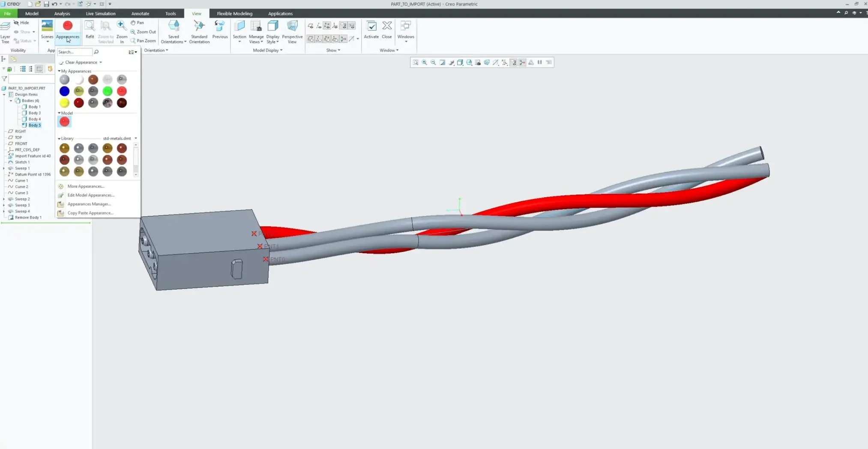Click the Appearances red sphere button
868x449 pixels.
pyautogui.click(x=68, y=26)
